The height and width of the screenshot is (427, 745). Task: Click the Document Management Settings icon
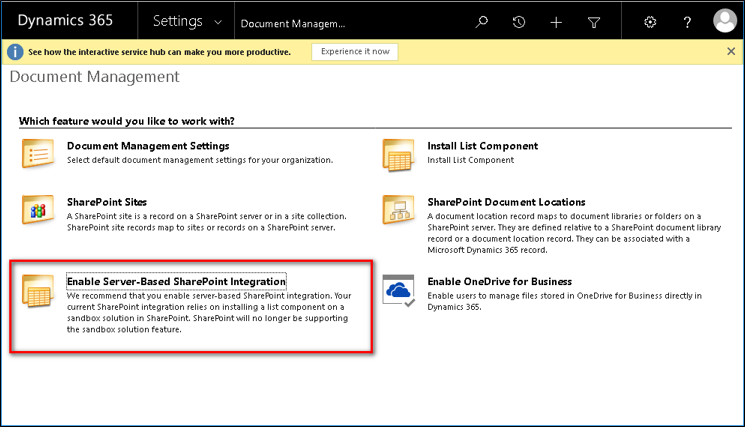[x=38, y=155]
